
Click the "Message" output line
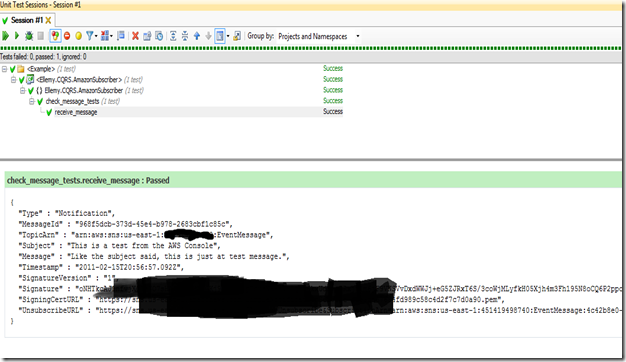[x=154, y=257]
